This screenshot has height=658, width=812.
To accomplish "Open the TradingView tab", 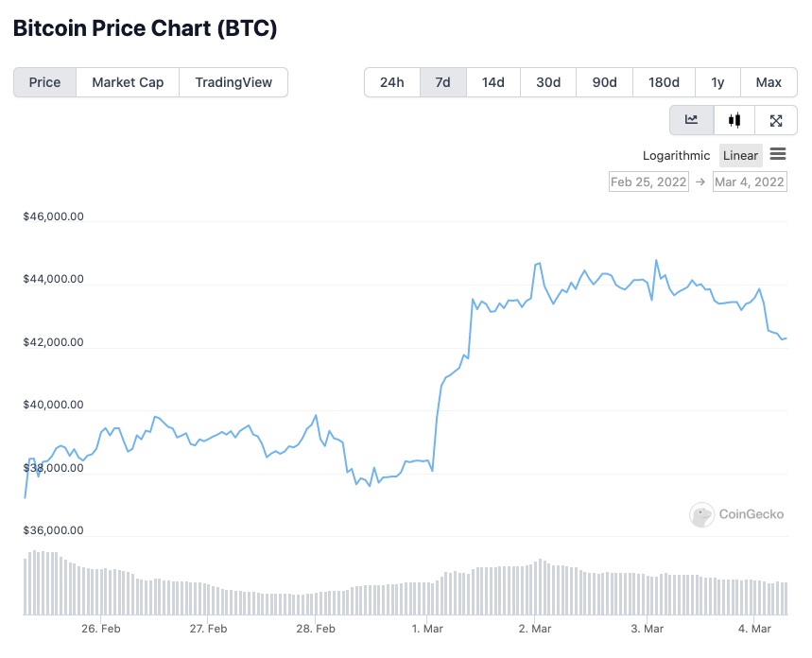I will click(x=233, y=82).
